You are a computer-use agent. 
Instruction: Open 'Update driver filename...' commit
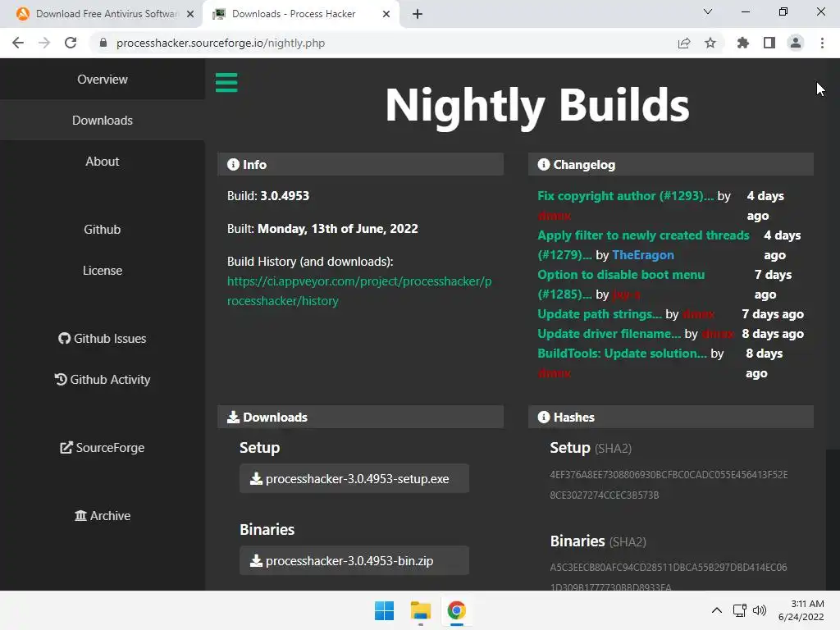click(609, 334)
